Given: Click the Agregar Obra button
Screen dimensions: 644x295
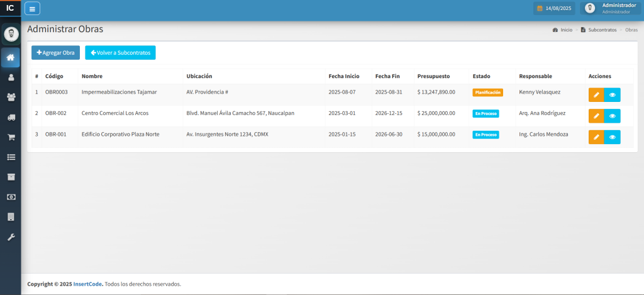Looking at the screenshot, I should coord(55,53).
